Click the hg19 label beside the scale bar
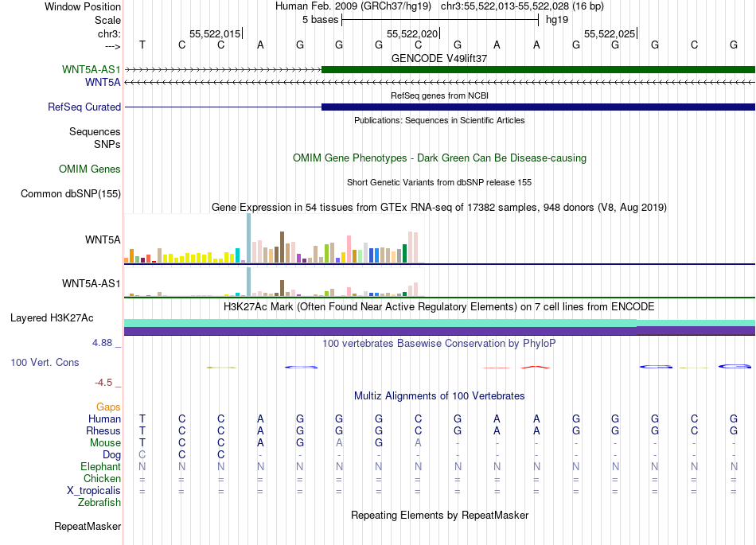The height and width of the screenshot is (545, 756). (x=557, y=20)
